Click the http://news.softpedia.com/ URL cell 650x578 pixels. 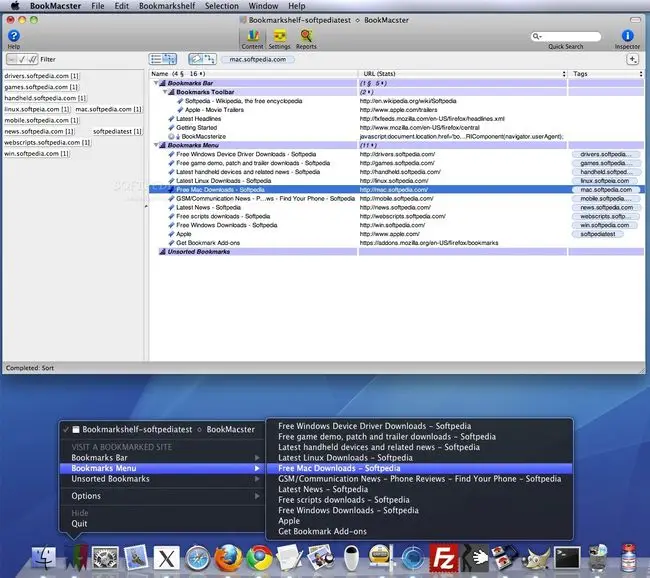coord(395,207)
